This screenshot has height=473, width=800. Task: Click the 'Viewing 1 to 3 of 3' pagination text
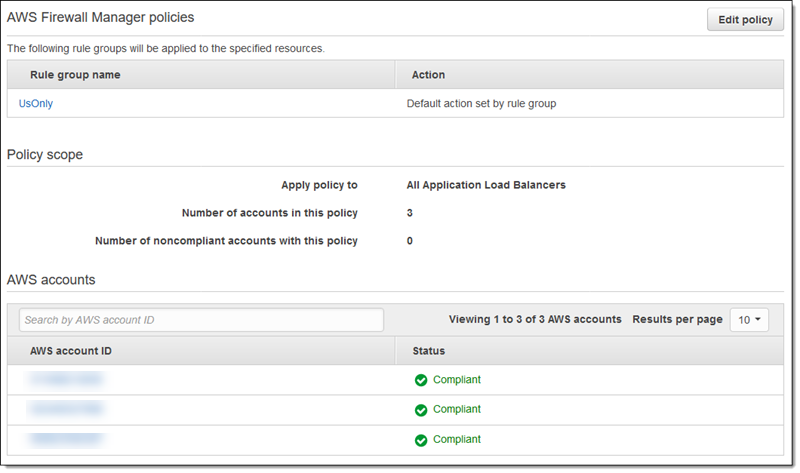[x=535, y=319]
